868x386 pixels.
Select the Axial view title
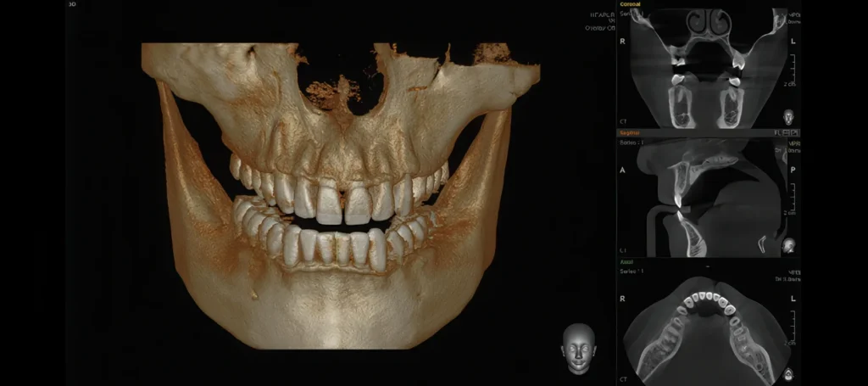(x=626, y=261)
